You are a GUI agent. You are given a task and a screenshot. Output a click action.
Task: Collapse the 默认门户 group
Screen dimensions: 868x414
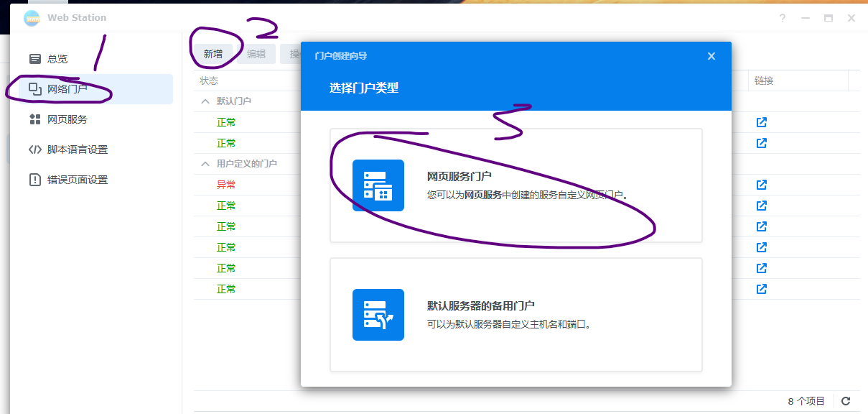pyautogui.click(x=205, y=101)
